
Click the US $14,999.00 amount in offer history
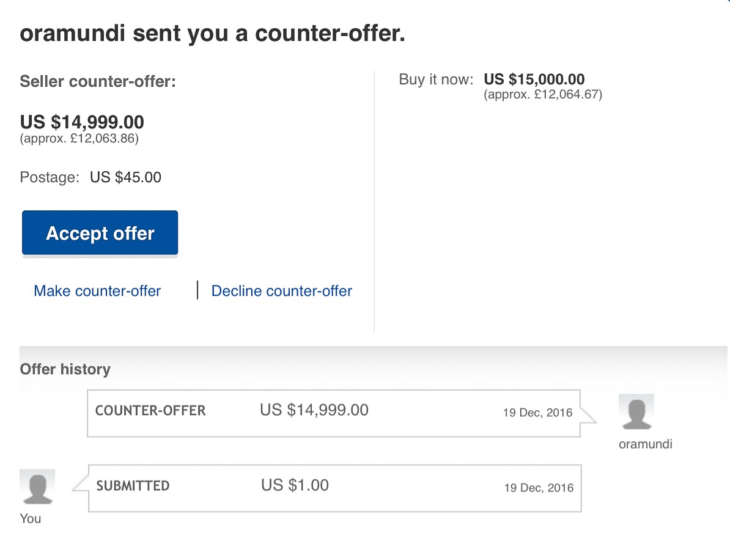pyautogui.click(x=314, y=410)
